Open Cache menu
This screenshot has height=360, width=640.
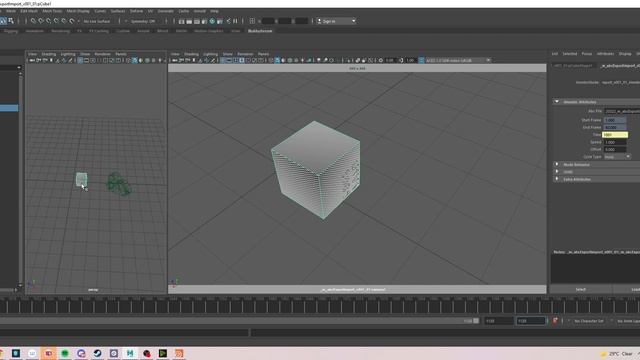(x=184, y=11)
